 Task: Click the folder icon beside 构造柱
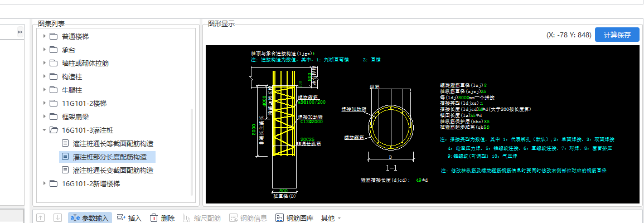54,77
